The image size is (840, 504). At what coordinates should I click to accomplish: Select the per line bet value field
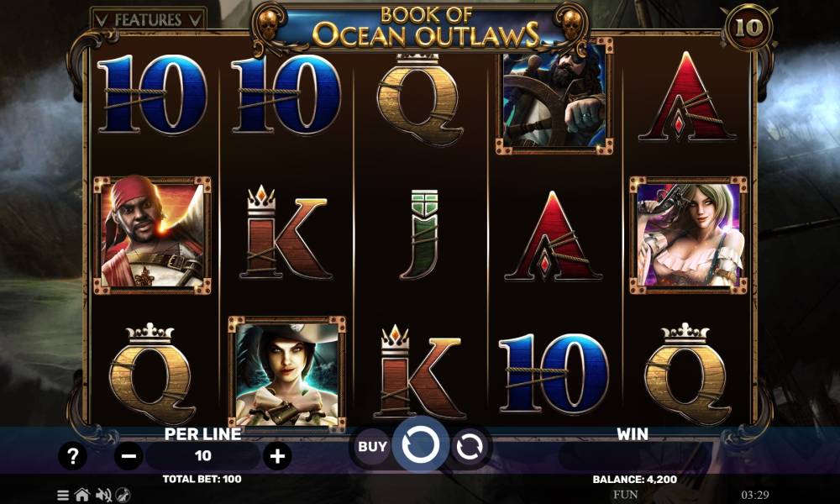click(203, 456)
